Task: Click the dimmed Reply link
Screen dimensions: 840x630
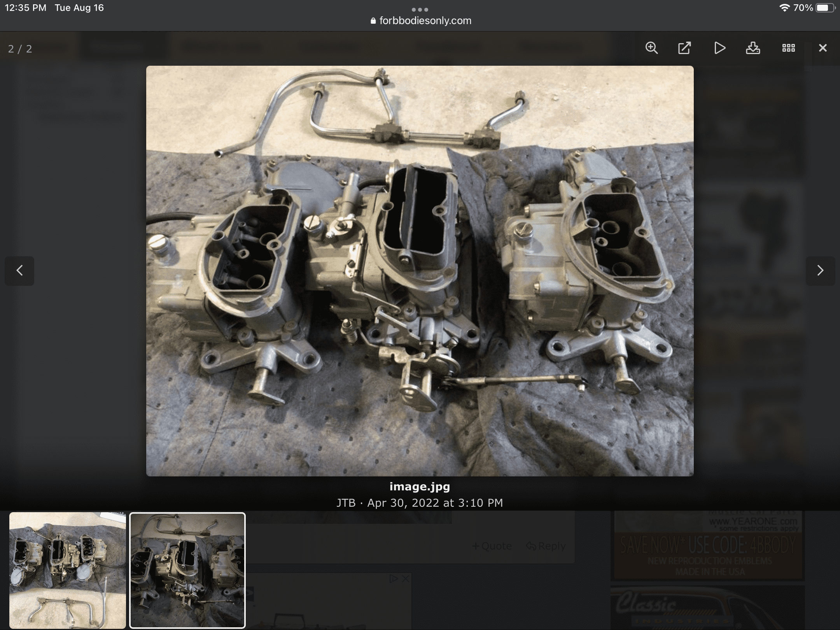Action: click(546, 546)
